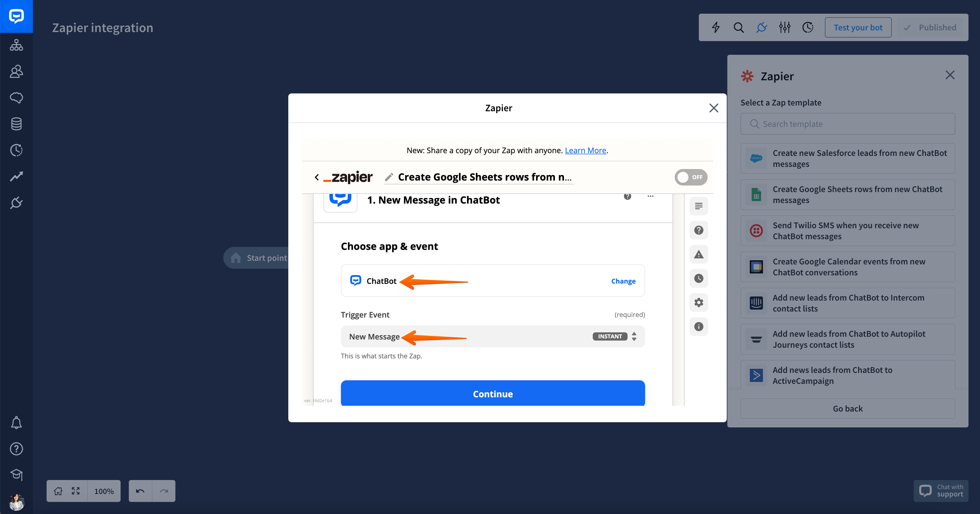Open the version history clock in top toolbar

pos(808,27)
